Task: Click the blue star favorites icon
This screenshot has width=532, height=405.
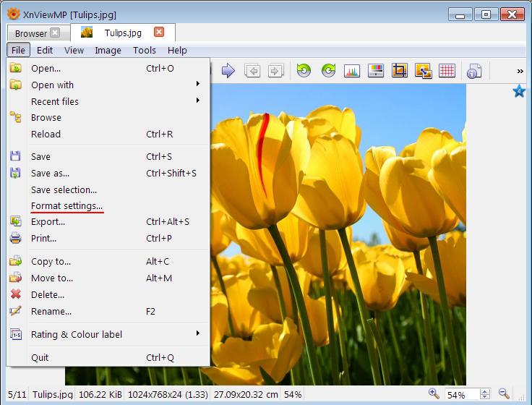Action: 519,91
